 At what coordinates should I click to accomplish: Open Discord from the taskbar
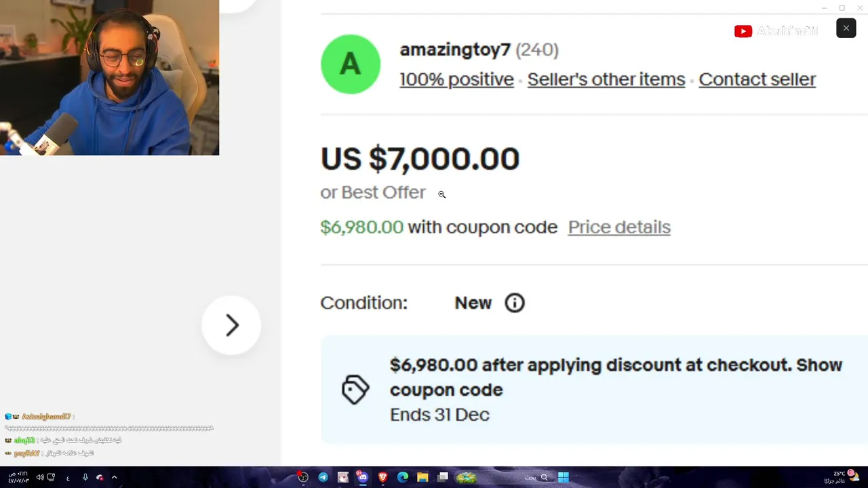pyautogui.click(x=363, y=477)
